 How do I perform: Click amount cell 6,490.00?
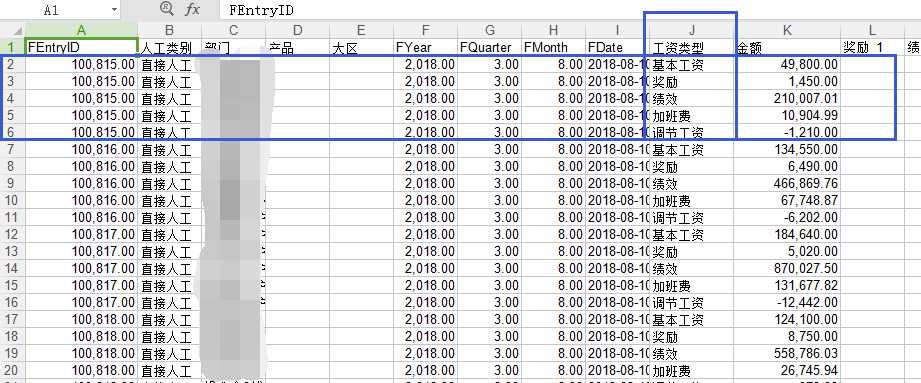(x=788, y=167)
